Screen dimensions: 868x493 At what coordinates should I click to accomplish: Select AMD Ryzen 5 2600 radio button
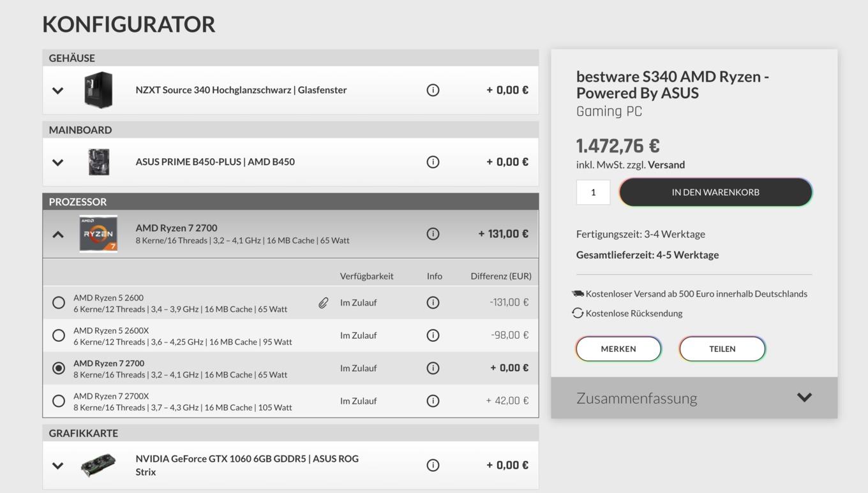click(59, 302)
